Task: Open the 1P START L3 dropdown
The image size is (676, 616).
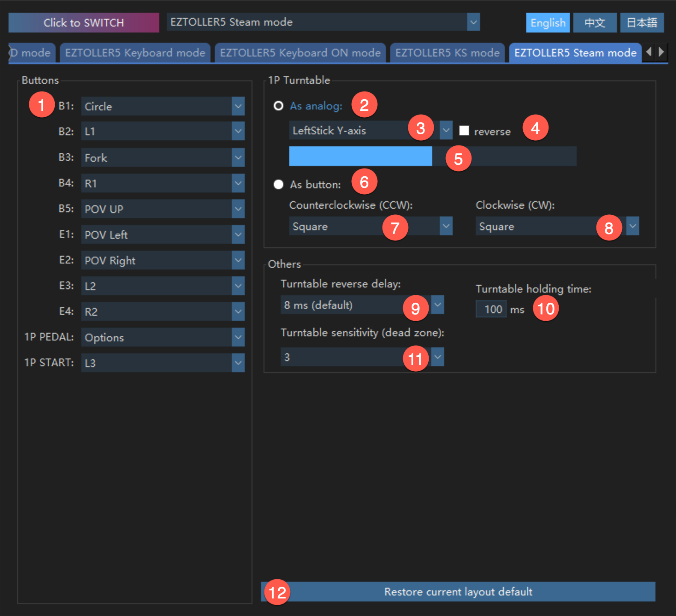Action: click(x=163, y=363)
